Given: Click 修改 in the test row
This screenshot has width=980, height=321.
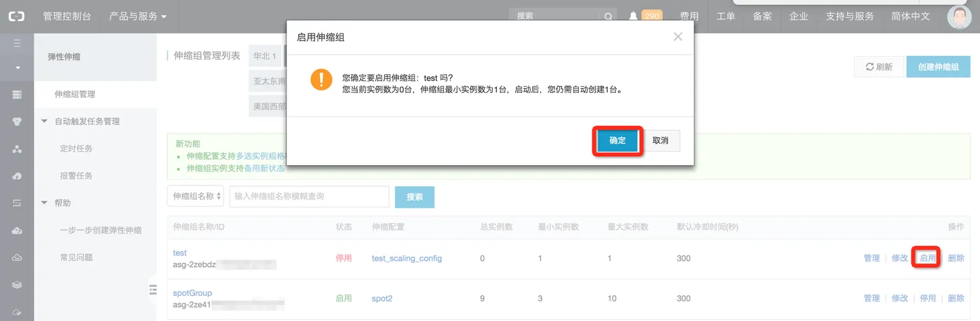Looking at the screenshot, I should point(899,258).
